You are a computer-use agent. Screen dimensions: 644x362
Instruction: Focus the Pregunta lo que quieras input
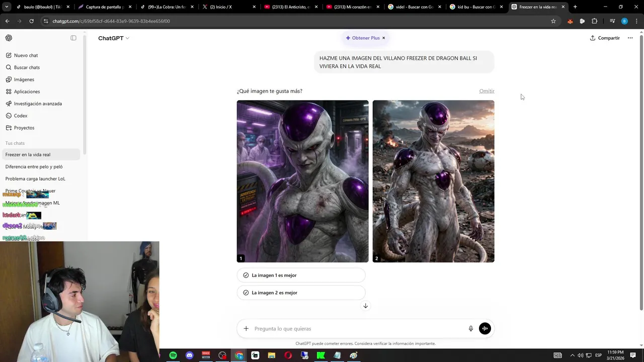358,329
